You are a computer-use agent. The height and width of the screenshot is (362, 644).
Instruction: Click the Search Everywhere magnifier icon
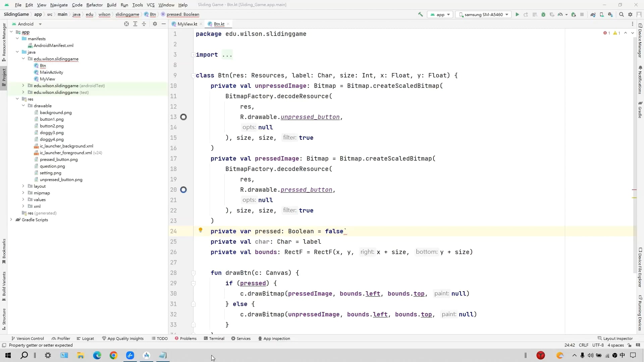622,14
